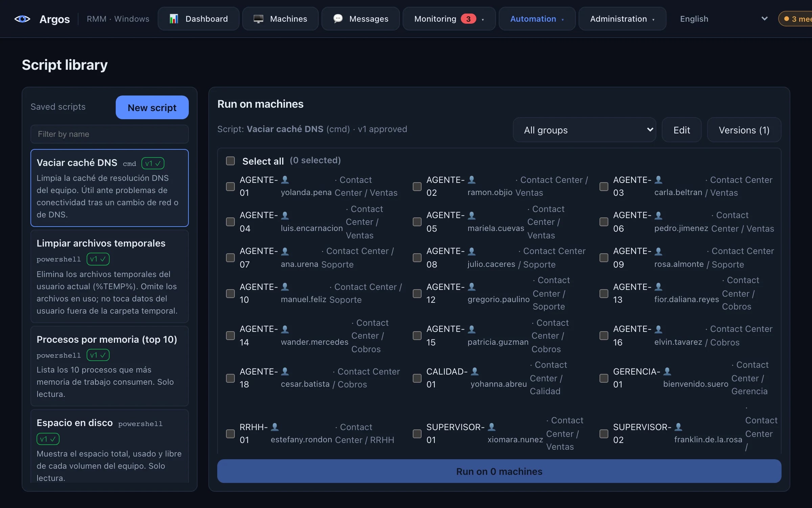Open the Dashboard tab
This screenshot has height=508, width=812.
point(199,19)
